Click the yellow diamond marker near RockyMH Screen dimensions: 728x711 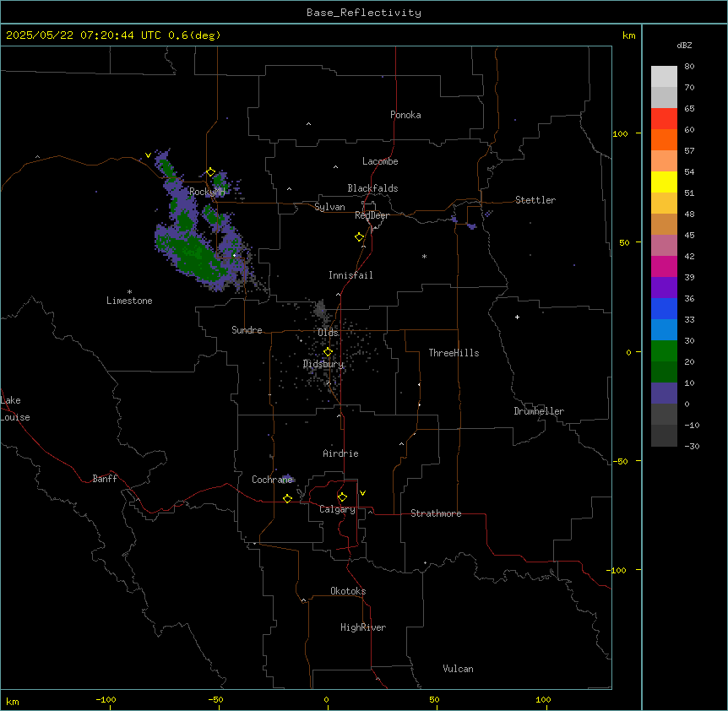tap(210, 172)
